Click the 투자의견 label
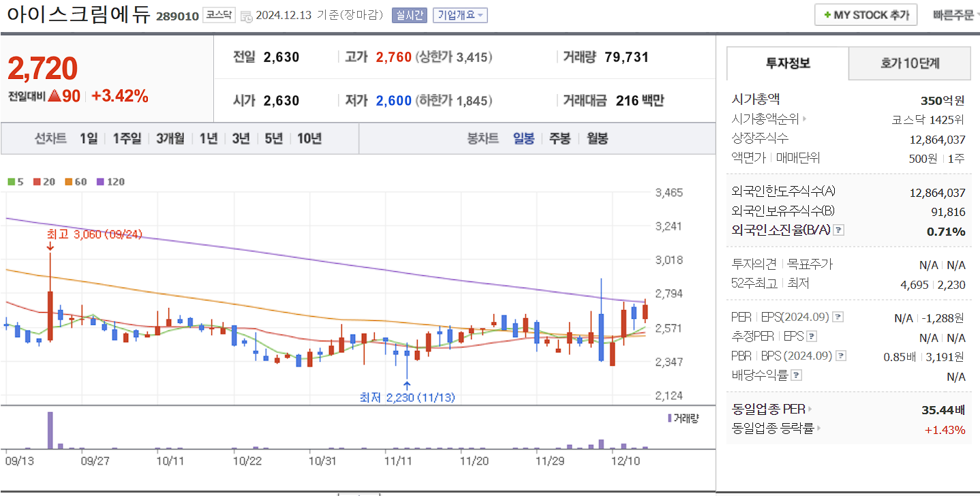This screenshot has width=980, height=496. [752, 264]
